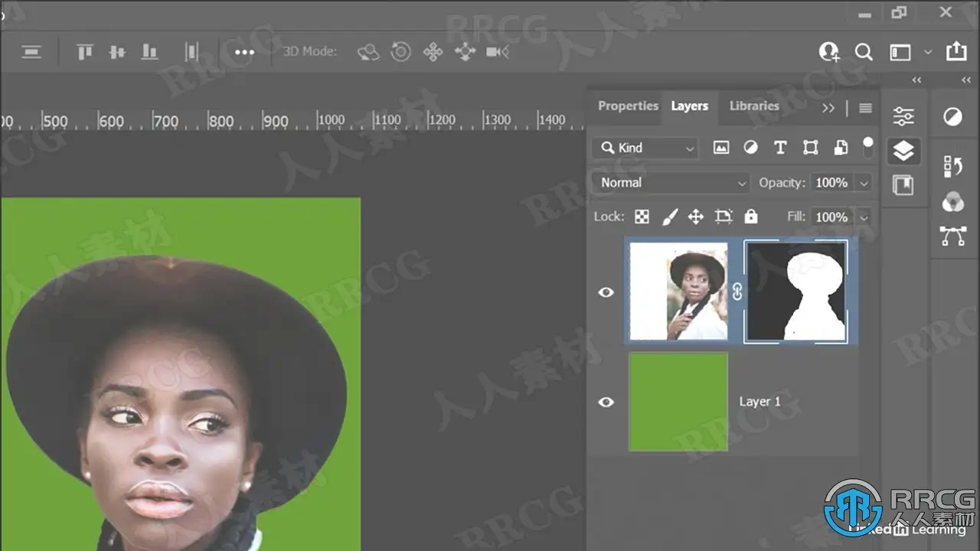
Task: Open the Search magnifier icon
Action: (864, 52)
